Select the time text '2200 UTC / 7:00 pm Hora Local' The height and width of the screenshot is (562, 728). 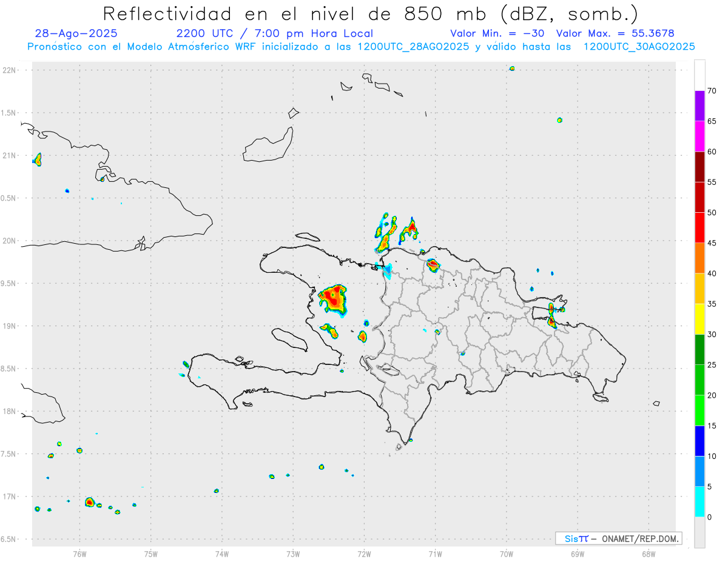[x=275, y=33]
